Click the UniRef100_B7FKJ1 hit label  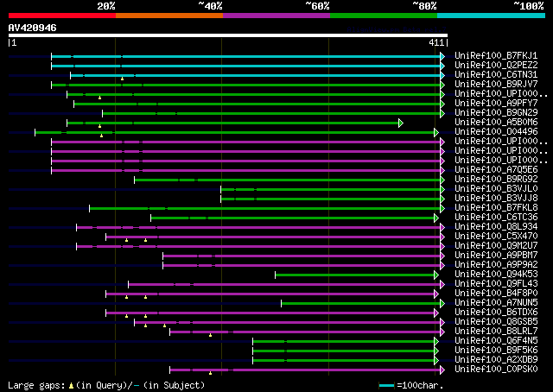coord(496,56)
